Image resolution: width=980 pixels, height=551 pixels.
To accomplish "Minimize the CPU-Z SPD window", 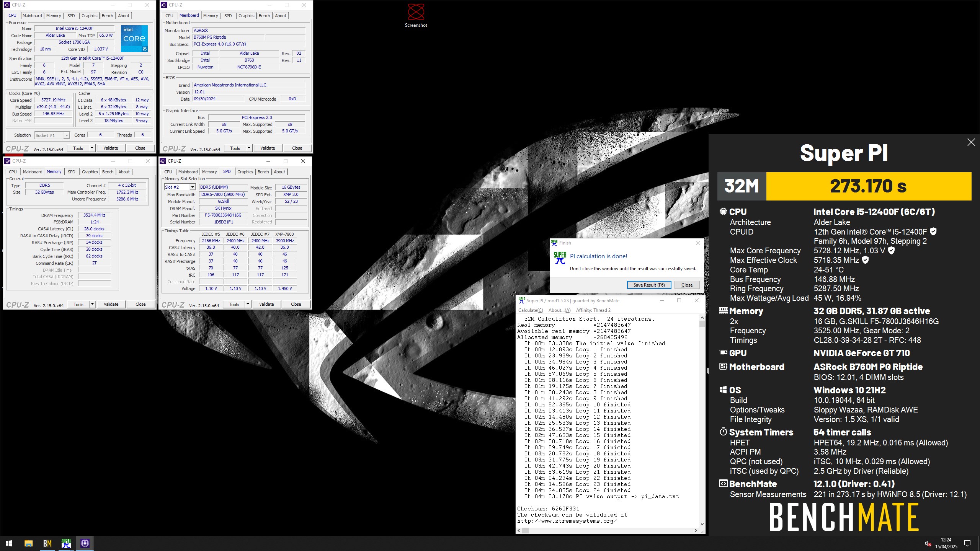I will [x=268, y=161].
